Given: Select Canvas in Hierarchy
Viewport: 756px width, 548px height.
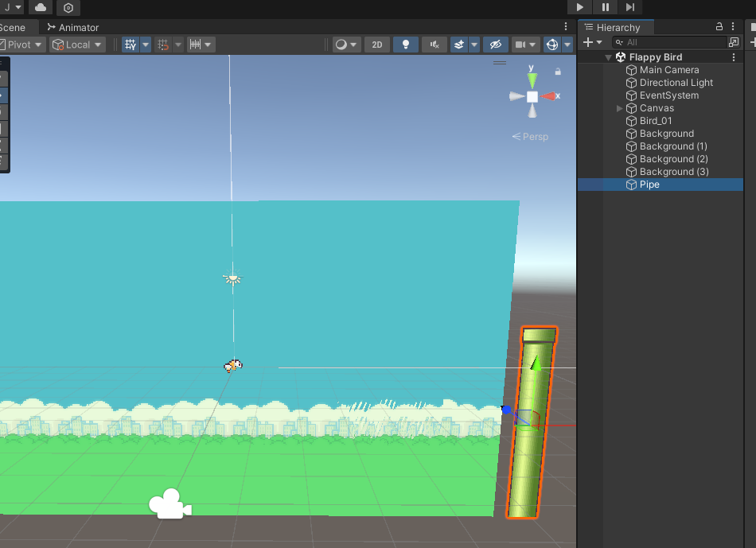Looking at the screenshot, I should coord(657,108).
